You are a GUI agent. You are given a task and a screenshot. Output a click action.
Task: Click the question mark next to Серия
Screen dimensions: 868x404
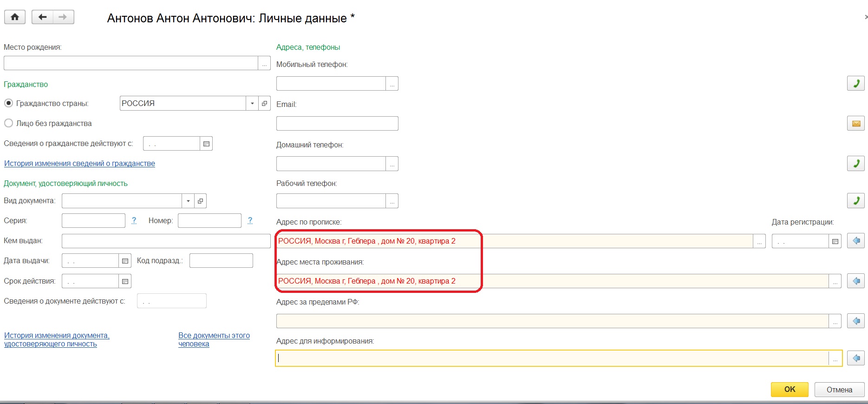(x=134, y=220)
